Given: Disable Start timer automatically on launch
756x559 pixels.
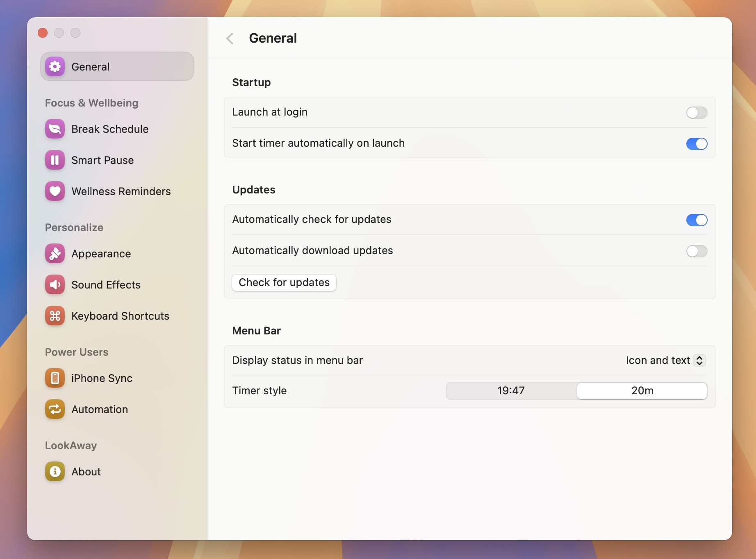Looking at the screenshot, I should tap(696, 144).
